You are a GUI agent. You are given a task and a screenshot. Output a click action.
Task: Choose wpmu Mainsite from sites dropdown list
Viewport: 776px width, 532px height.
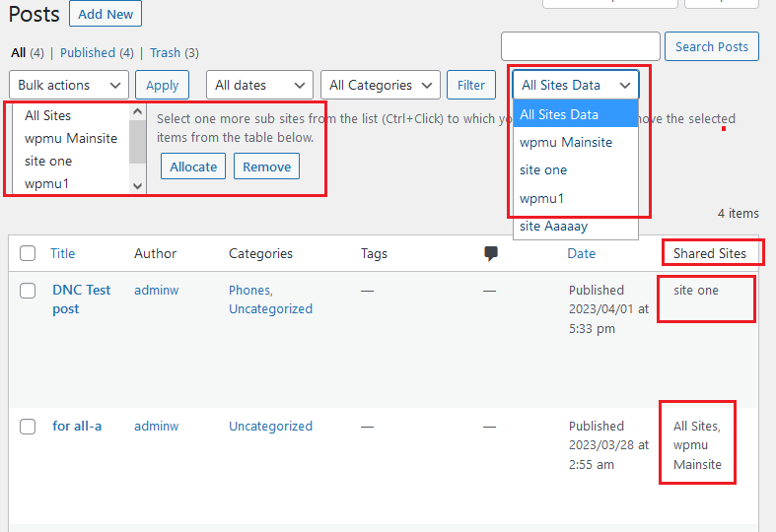[566, 142]
